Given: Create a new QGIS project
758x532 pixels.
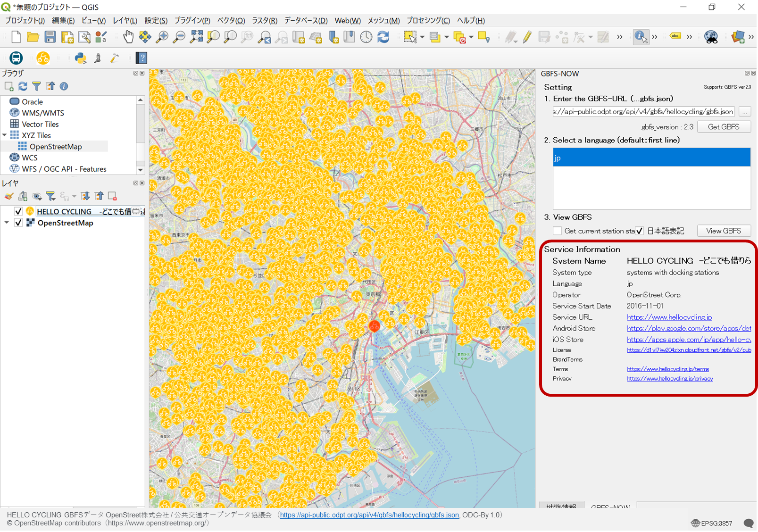Looking at the screenshot, I should [x=16, y=37].
